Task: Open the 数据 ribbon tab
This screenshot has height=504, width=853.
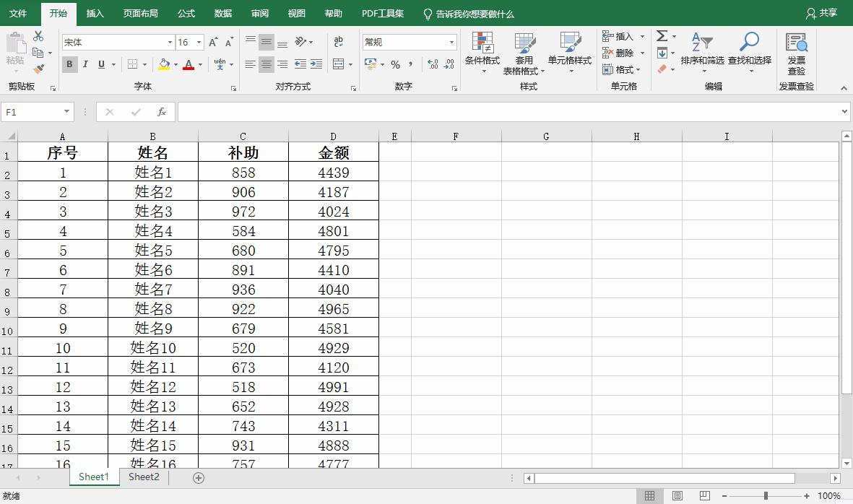Action: [x=222, y=13]
